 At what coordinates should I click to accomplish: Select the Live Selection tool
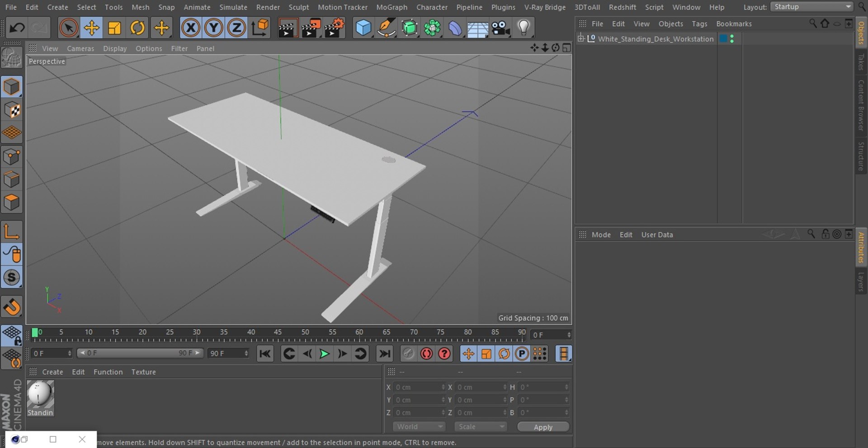68,28
